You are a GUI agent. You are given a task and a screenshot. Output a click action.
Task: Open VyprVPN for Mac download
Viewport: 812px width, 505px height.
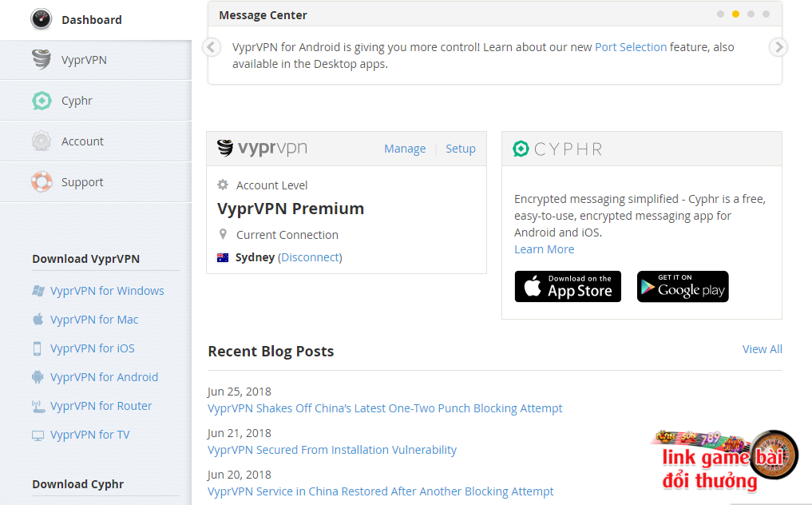click(94, 320)
